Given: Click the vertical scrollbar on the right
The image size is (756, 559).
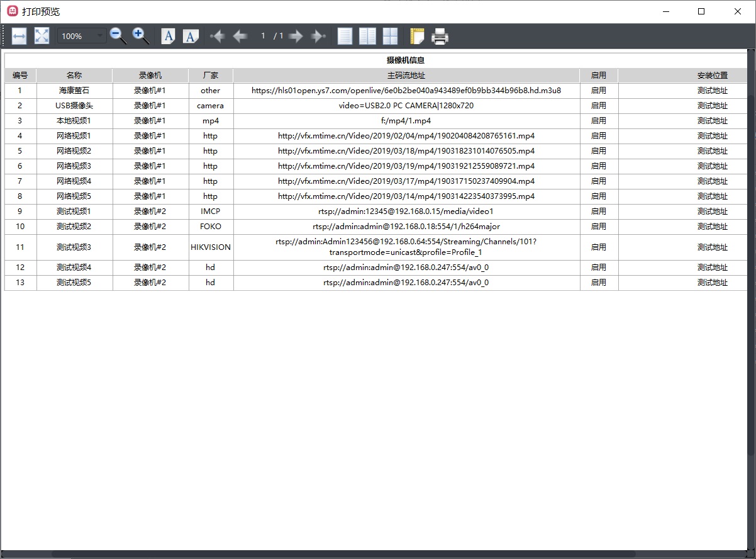Looking at the screenshot, I should [752, 252].
